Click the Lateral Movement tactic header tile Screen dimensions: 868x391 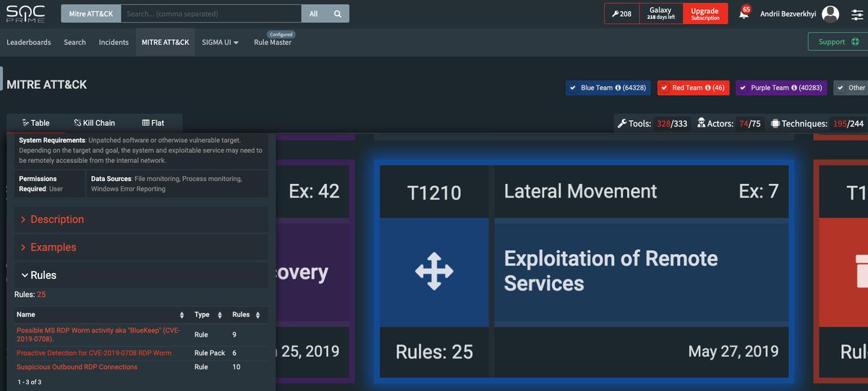click(x=642, y=192)
